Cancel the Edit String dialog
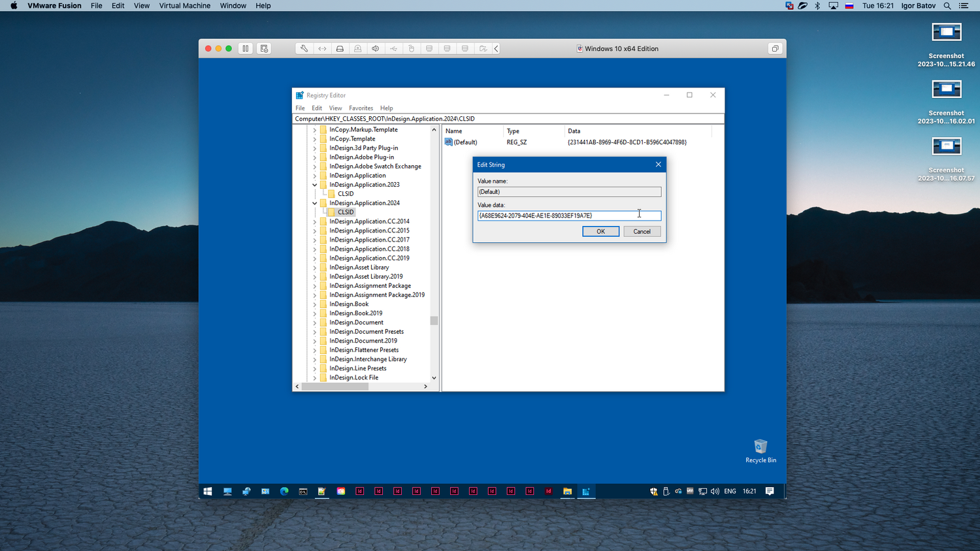Viewport: 980px width, 551px height. [642, 232]
